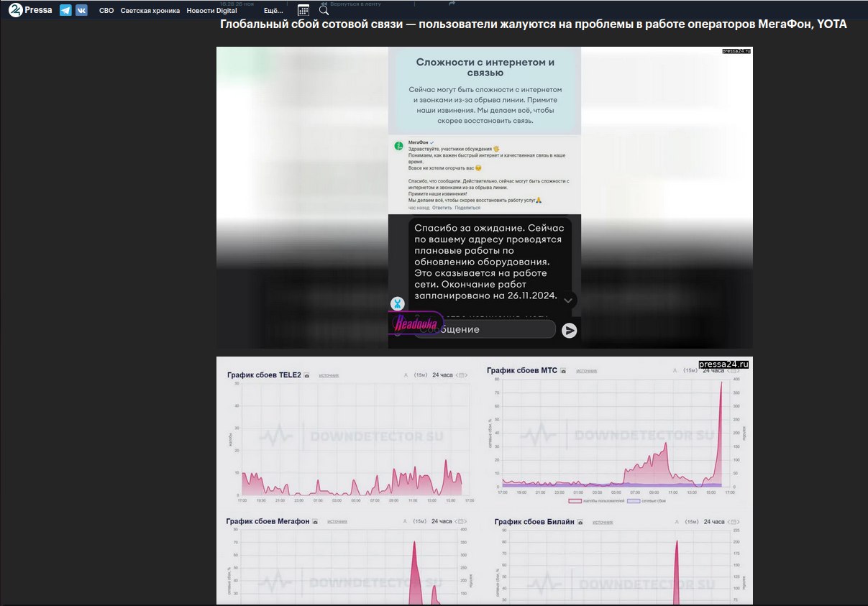The width and height of the screenshot is (868, 606).
Task: Click the send arrow in chat screenshot
Action: (569, 330)
